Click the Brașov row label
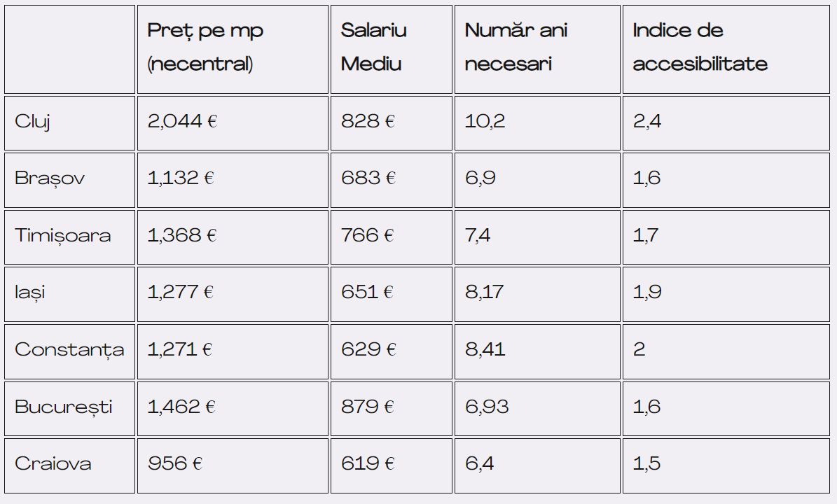Viewport: 837px width, 504px height. (x=69, y=181)
